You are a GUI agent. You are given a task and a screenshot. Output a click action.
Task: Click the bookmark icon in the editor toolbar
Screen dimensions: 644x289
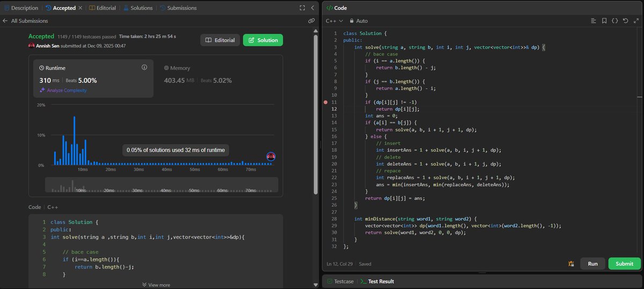(604, 21)
